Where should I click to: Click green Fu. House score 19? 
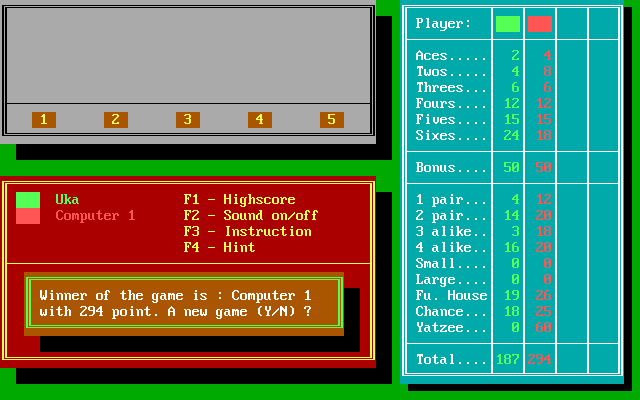point(512,296)
